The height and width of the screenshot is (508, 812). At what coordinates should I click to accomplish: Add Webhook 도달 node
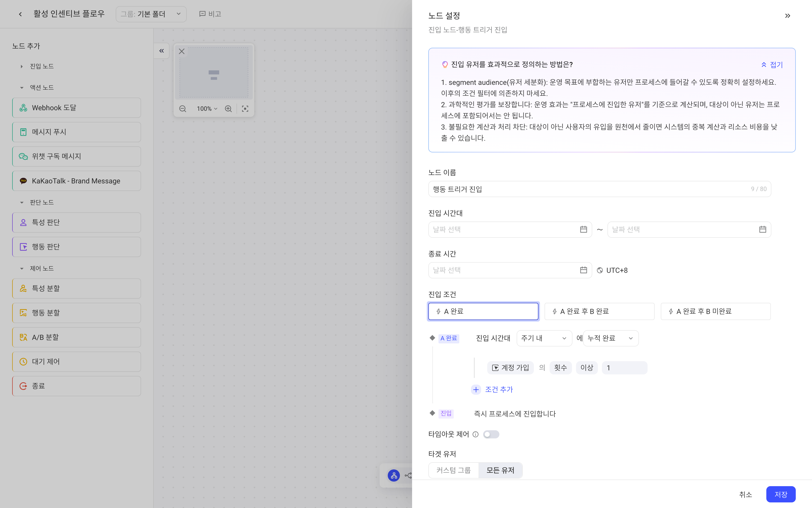point(76,108)
